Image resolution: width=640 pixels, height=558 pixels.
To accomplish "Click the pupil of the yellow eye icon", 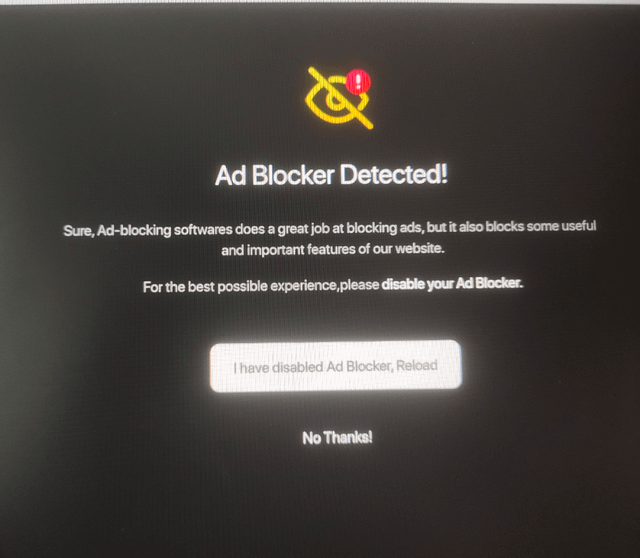I will tap(336, 101).
